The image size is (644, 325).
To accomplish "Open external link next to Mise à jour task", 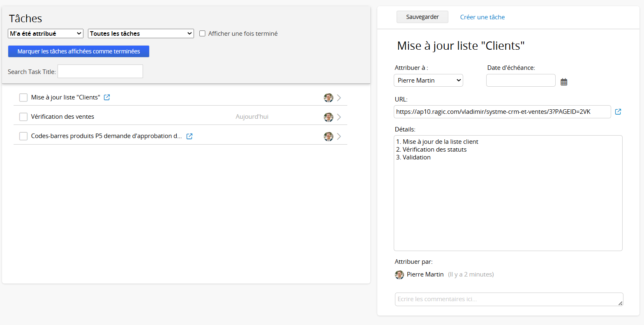I will pyautogui.click(x=107, y=97).
